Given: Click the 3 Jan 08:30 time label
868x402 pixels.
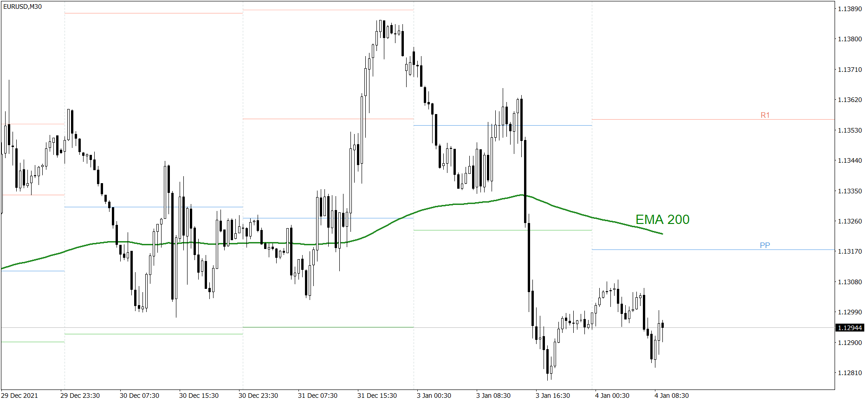Looking at the screenshot, I should coord(493,396).
